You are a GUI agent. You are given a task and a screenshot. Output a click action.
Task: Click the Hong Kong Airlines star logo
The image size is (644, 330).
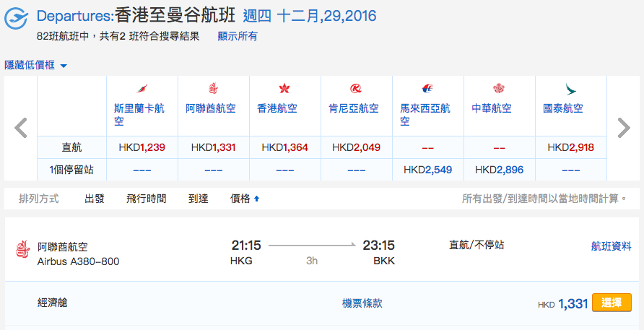pyautogui.click(x=284, y=88)
